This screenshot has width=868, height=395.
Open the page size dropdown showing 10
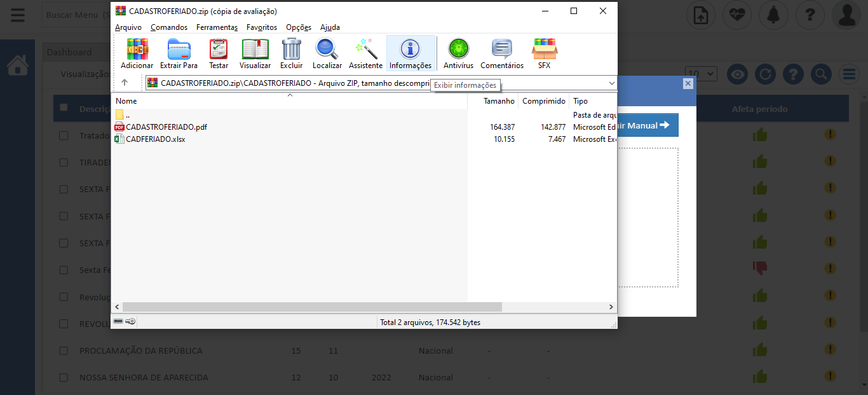pos(701,74)
